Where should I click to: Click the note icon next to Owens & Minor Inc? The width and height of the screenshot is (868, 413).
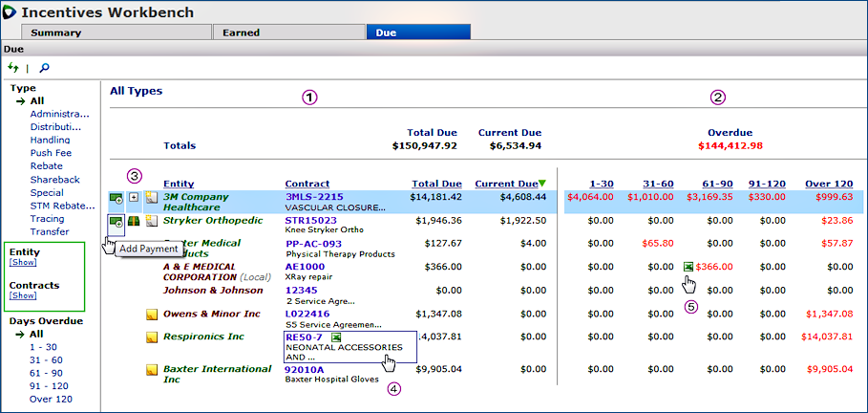point(151,314)
